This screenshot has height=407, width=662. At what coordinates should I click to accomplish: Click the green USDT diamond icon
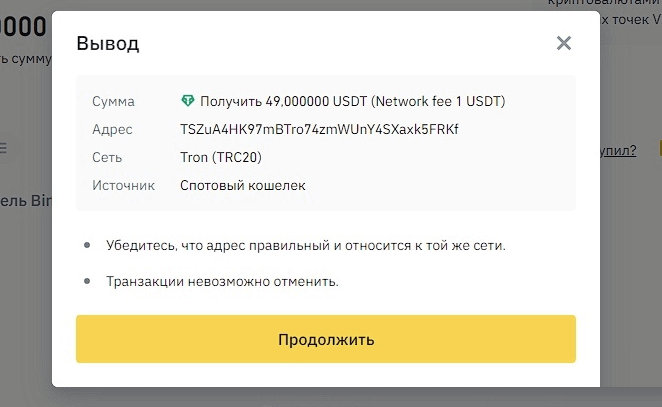[187, 101]
